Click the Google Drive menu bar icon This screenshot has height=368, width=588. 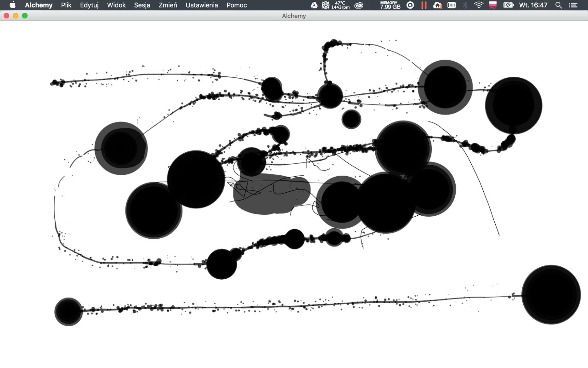pyautogui.click(x=314, y=5)
